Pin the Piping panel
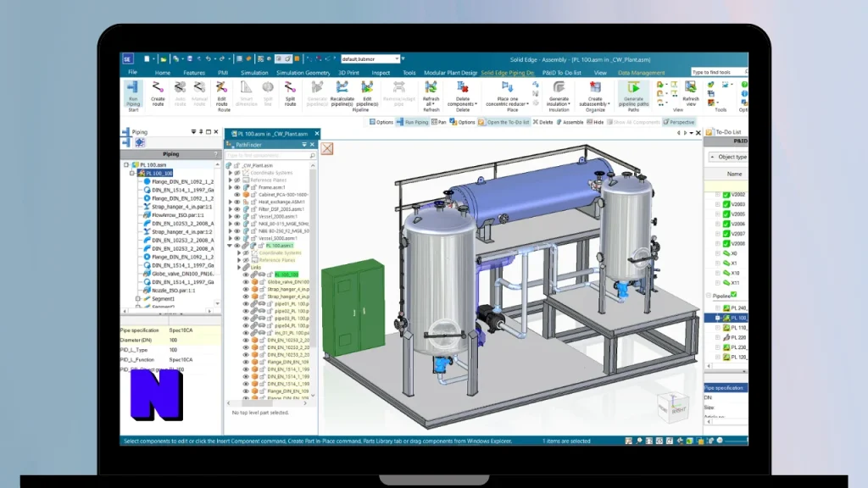This screenshot has height=488, width=868. click(201, 132)
